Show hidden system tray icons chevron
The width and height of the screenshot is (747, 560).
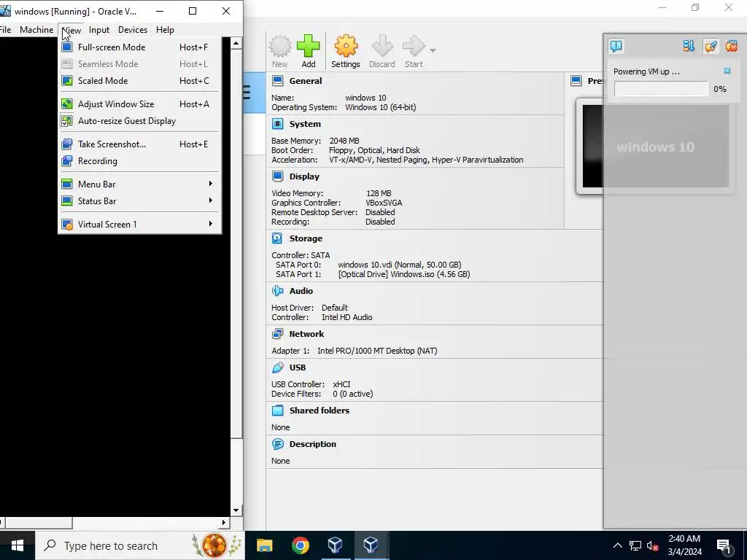click(x=617, y=545)
